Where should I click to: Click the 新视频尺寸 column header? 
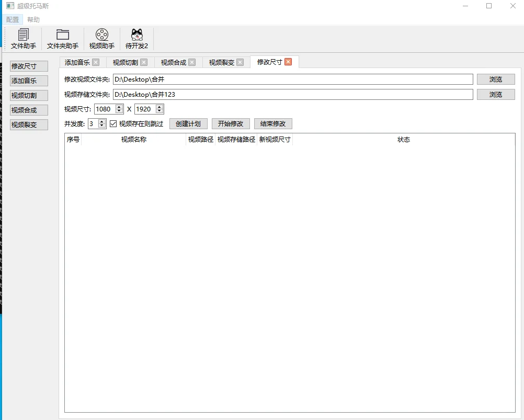(275, 140)
